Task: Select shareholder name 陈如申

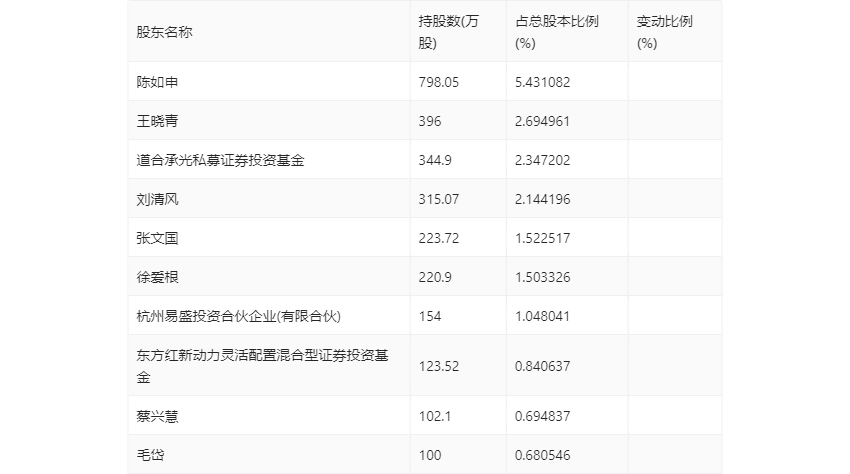Action: pos(157,82)
